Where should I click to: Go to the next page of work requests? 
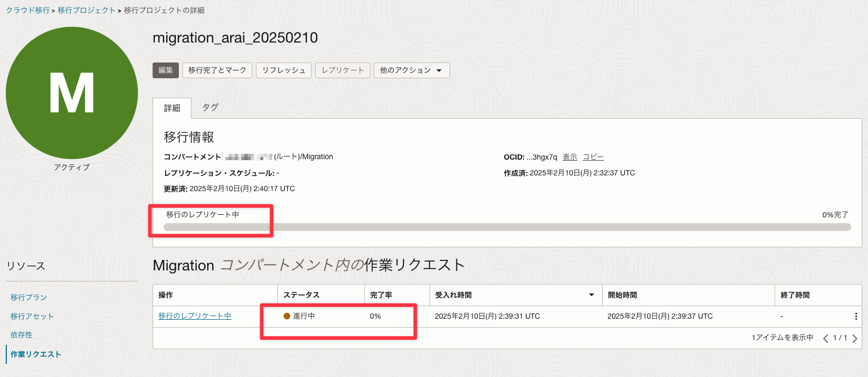[855, 338]
